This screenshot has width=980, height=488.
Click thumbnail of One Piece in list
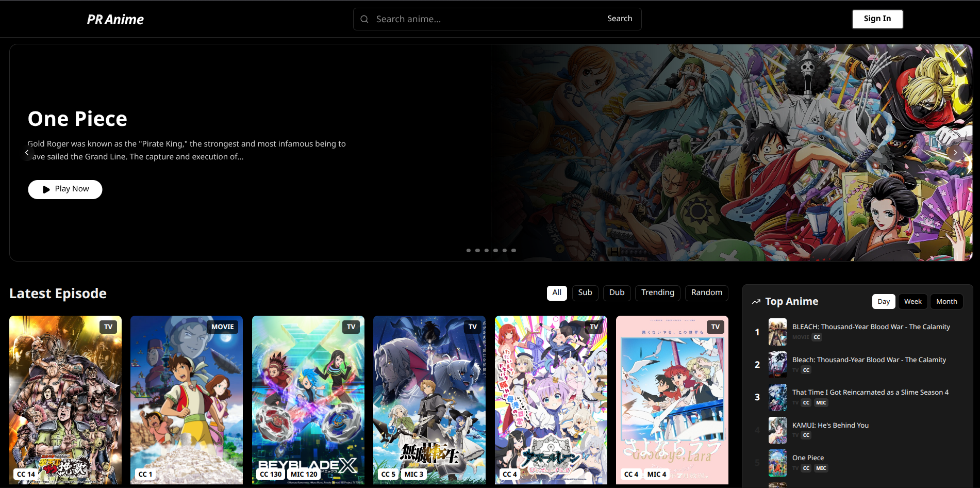tap(777, 463)
